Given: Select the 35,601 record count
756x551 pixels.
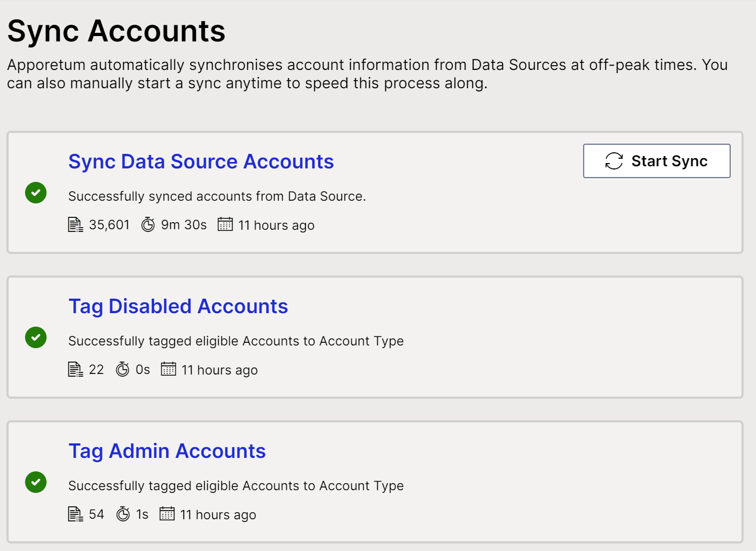Looking at the screenshot, I should tap(109, 225).
